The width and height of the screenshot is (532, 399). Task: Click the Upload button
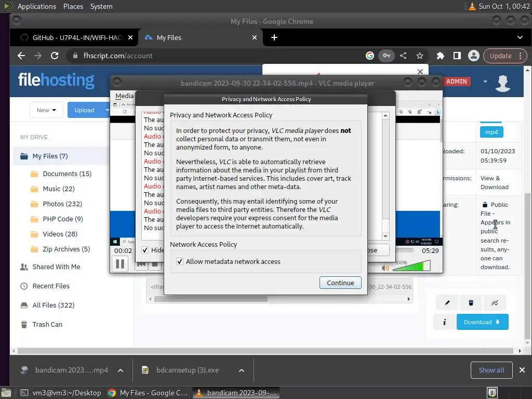pos(85,110)
